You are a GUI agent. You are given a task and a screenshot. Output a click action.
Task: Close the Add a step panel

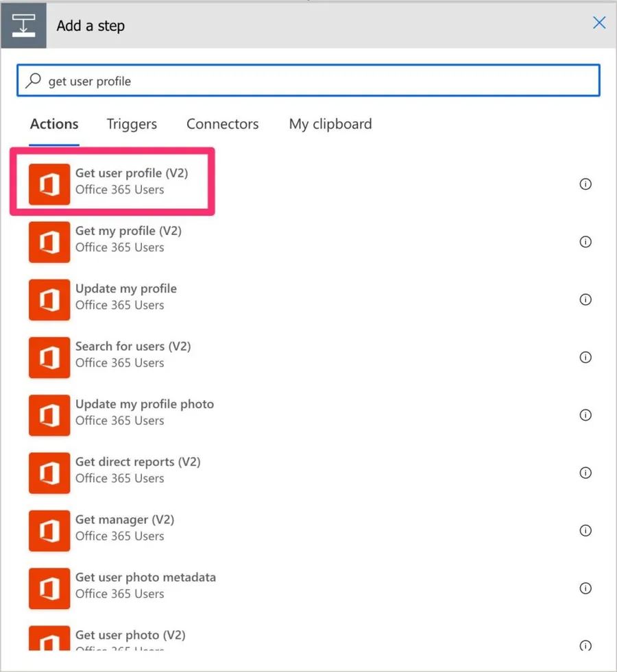pyautogui.click(x=598, y=23)
